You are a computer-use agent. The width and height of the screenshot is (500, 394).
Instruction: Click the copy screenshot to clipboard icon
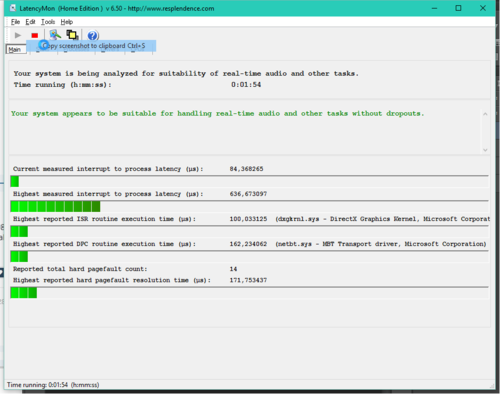72,35
